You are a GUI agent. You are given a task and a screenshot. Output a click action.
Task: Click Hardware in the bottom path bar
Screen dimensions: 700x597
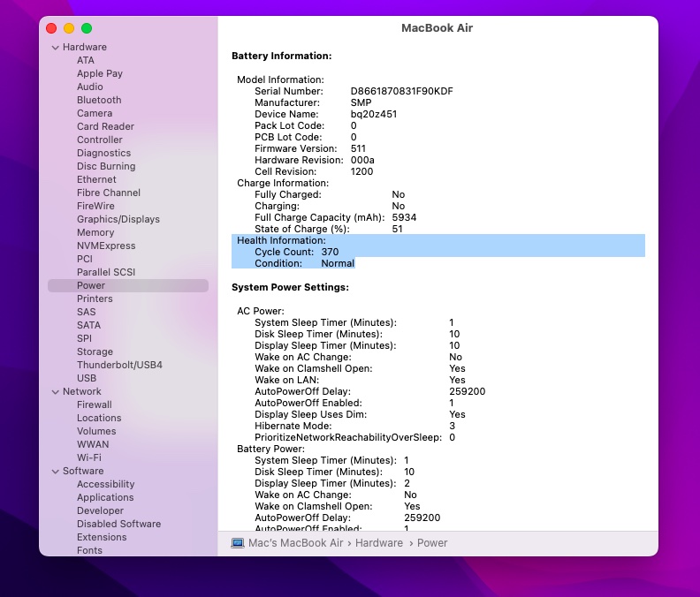(378, 543)
